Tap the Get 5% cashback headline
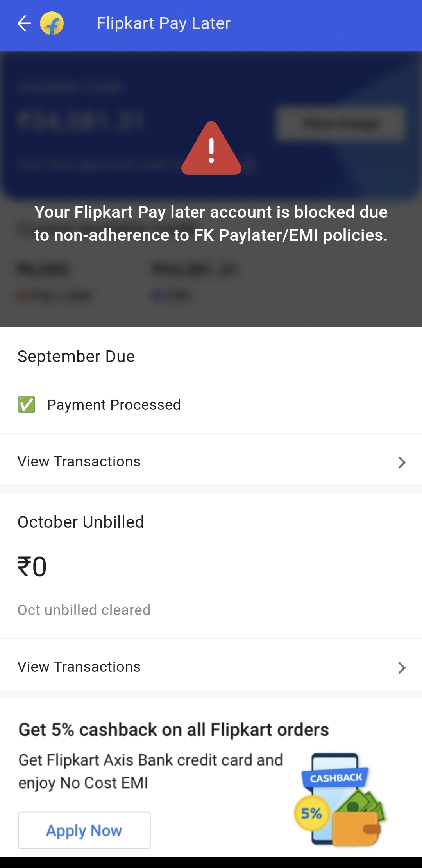The height and width of the screenshot is (868, 422). 173,730
